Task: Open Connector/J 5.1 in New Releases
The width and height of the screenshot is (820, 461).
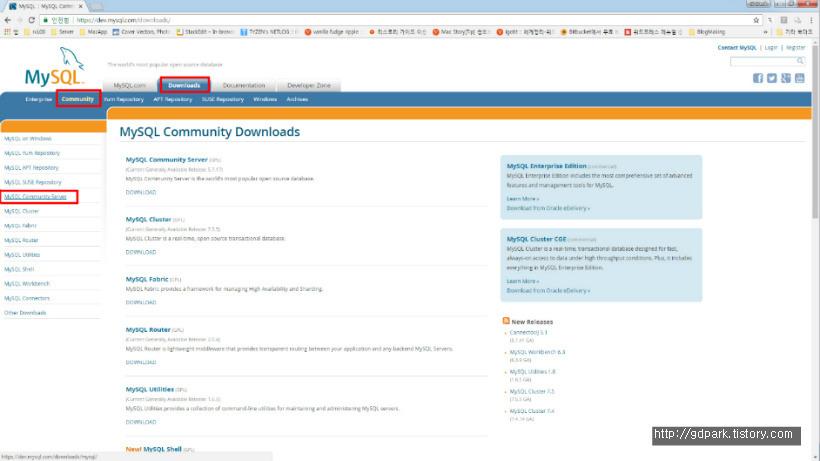Action: tap(528, 332)
